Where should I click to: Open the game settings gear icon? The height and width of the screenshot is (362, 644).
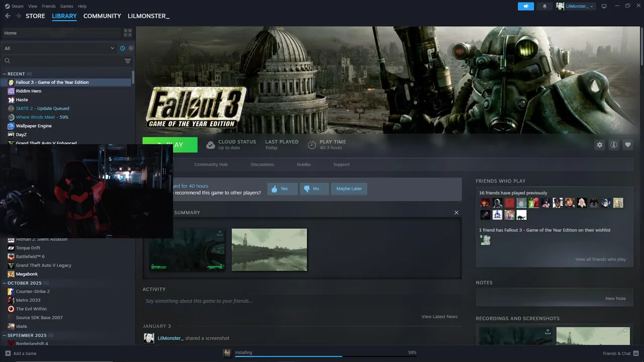(x=600, y=145)
